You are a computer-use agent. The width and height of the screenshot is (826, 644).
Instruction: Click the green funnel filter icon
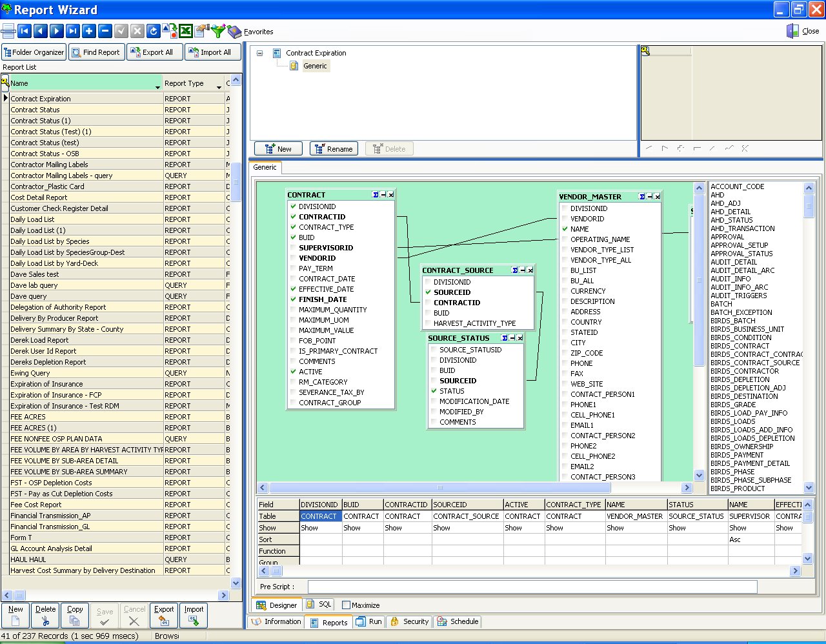(x=218, y=31)
